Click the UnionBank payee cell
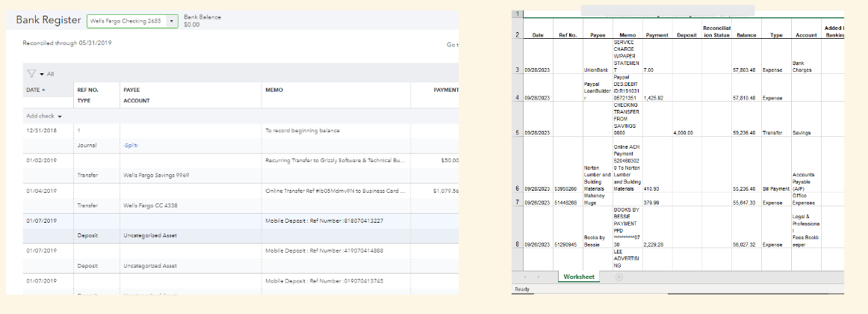 click(596, 70)
